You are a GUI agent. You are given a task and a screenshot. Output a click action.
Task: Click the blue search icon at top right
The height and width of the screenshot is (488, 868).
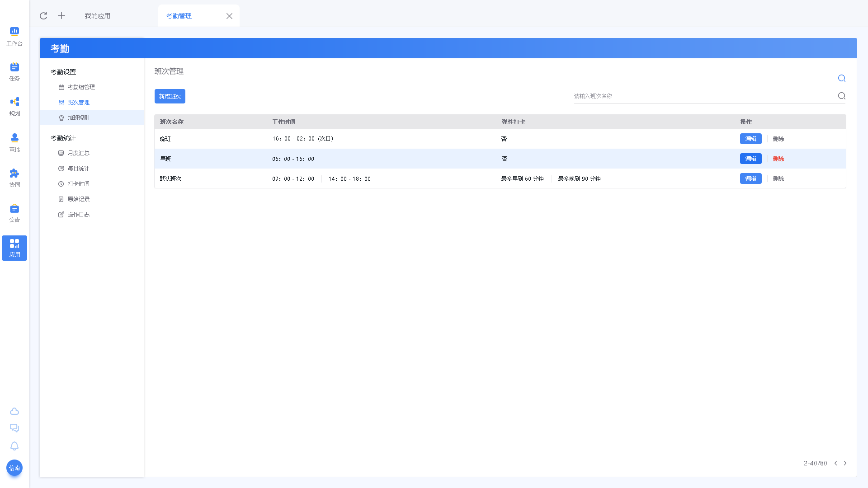coord(841,78)
